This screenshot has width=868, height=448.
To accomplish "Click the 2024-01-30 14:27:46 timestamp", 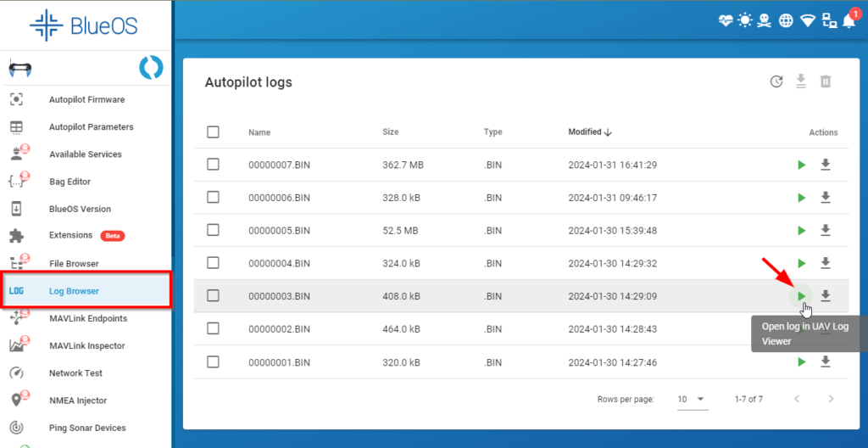I will [x=613, y=362].
